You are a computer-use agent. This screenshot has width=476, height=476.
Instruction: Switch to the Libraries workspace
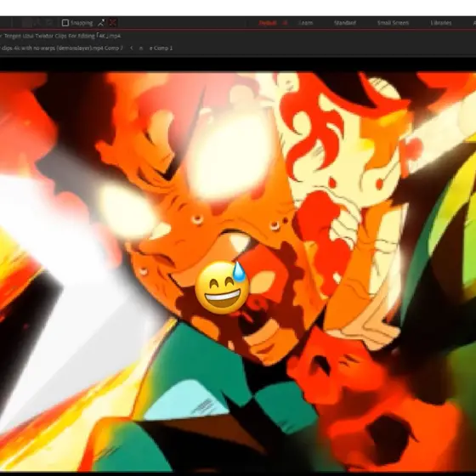441,23
